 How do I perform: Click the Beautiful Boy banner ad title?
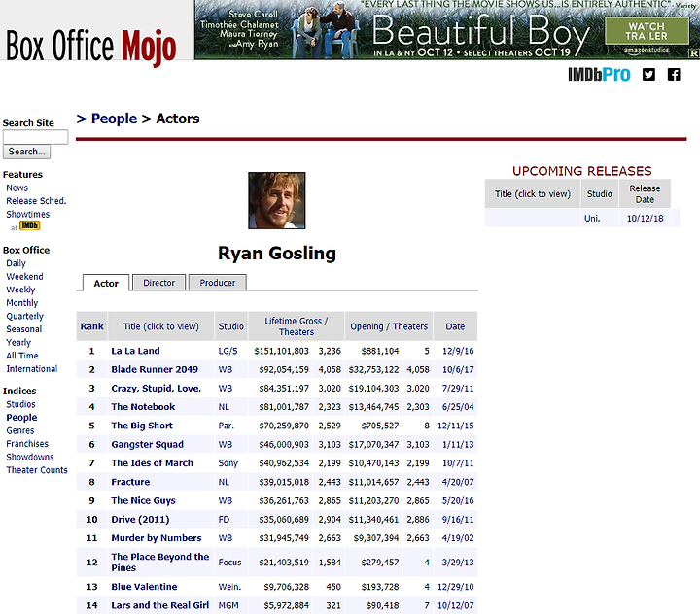[x=480, y=30]
